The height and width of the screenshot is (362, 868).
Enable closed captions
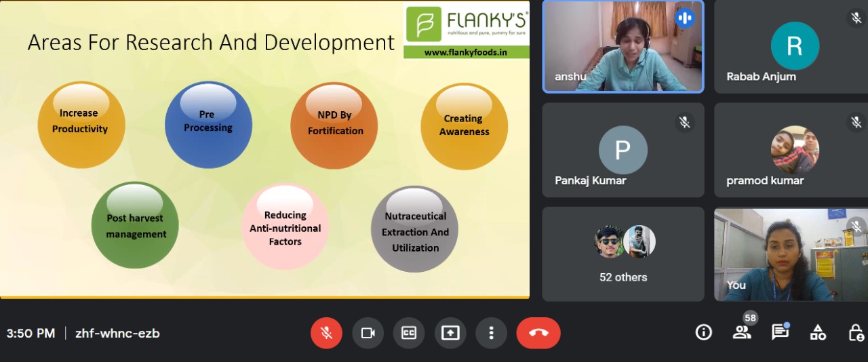(x=409, y=333)
